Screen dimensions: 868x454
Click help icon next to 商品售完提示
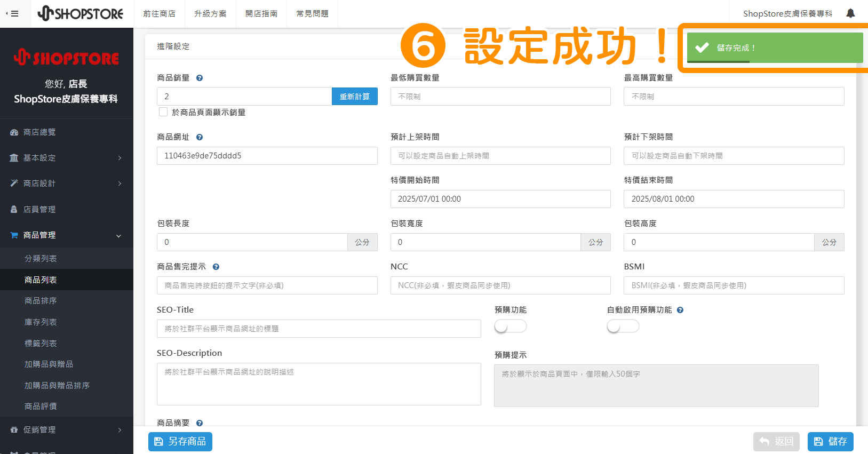point(216,267)
